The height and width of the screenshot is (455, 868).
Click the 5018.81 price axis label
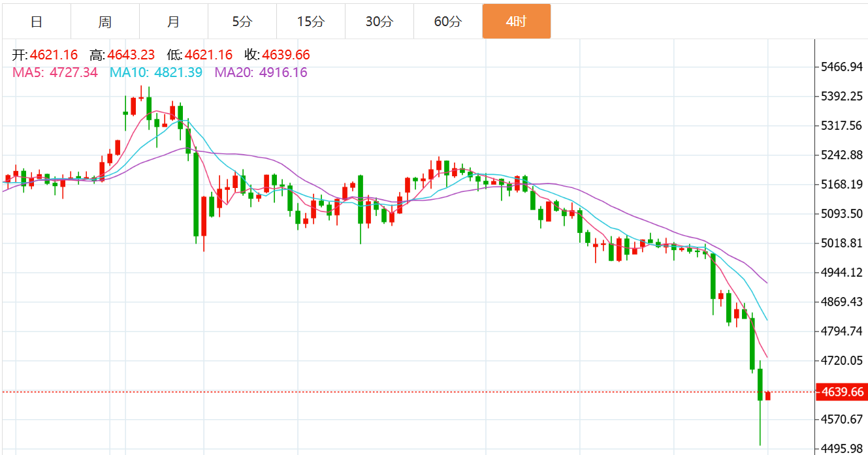(x=842, y=243)
